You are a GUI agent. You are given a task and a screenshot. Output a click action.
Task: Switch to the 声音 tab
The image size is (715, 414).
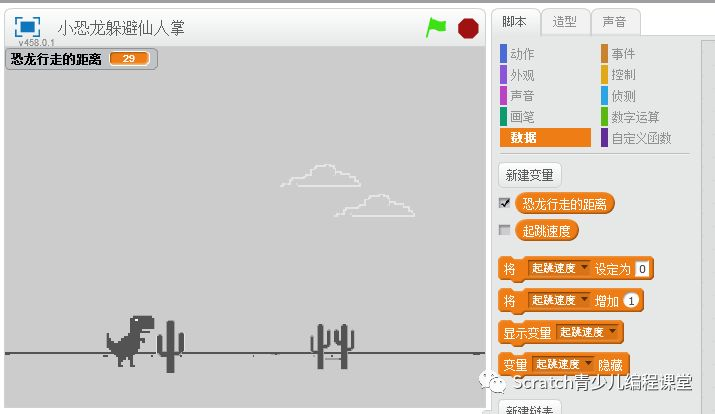tap(615, 22)
